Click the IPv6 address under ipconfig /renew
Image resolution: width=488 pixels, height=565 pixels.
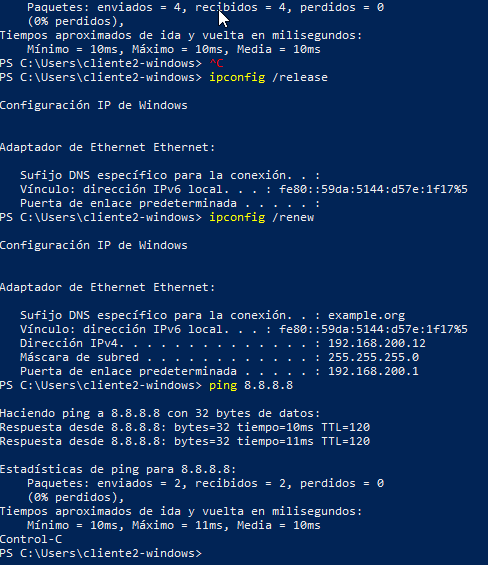point(373,329)
